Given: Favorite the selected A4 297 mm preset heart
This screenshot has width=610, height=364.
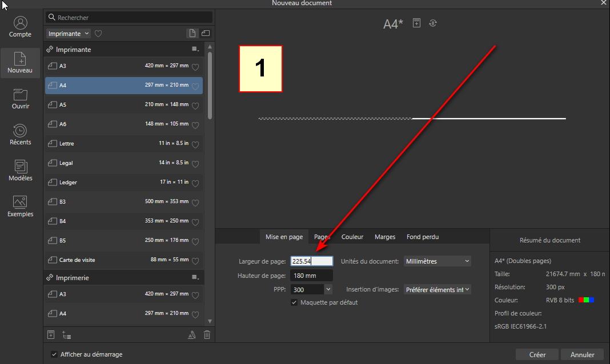Looking at the screenshot, I should coord(195,86).
